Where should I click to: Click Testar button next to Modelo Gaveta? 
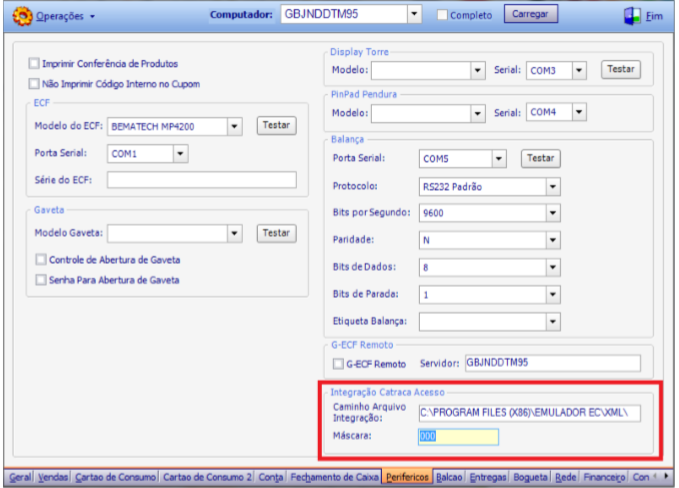click(276, 233)
